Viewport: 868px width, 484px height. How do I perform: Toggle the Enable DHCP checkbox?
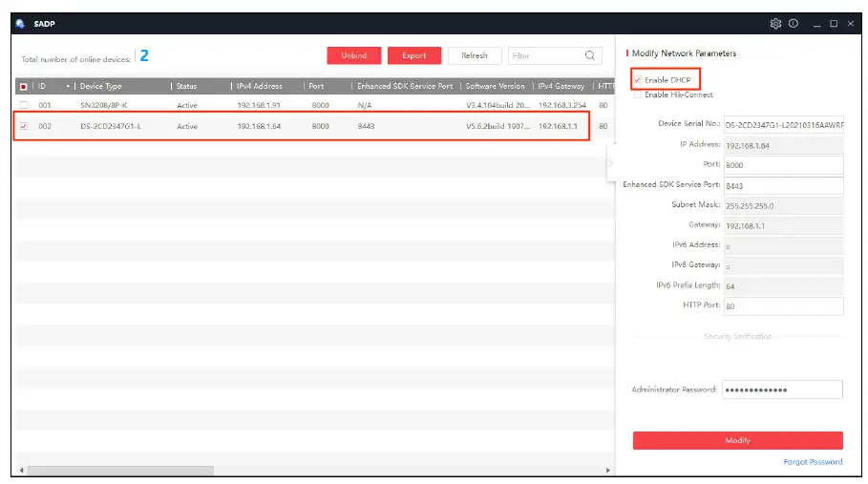click(638, 79)
